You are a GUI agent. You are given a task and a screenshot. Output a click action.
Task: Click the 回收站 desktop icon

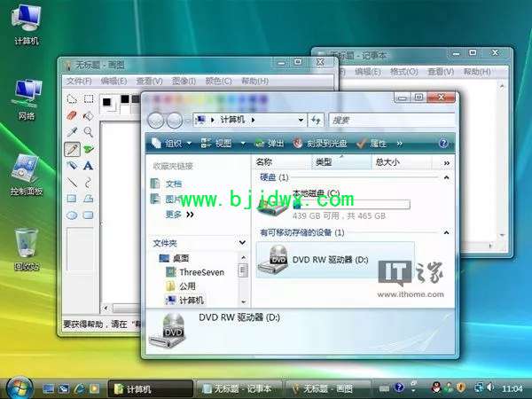pyautogui.click(x=27, y=250)
